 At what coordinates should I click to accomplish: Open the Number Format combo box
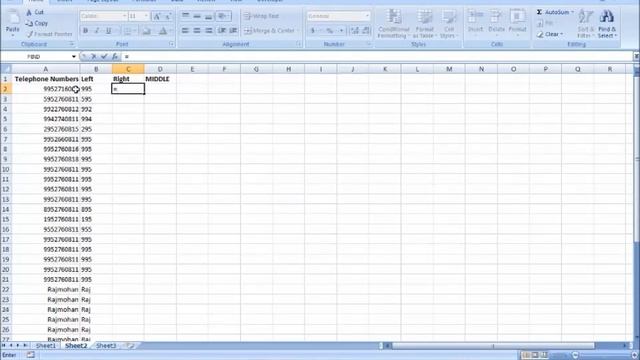point(338,16)
